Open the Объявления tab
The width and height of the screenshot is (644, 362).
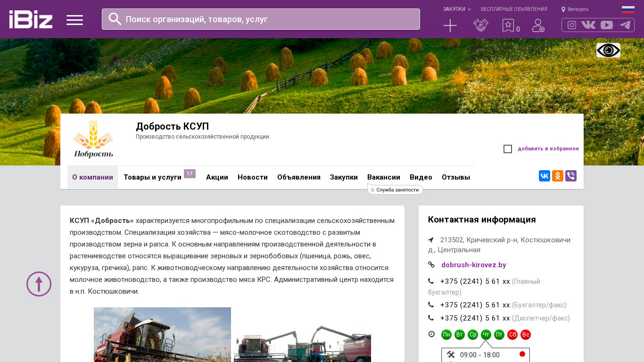tap(299, 177)
